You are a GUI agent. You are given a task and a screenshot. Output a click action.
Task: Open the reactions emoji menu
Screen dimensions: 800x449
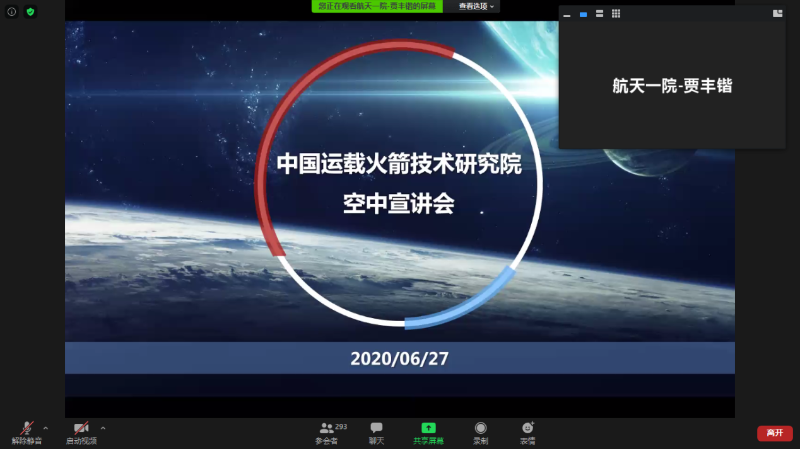click(x=528, y=433)
